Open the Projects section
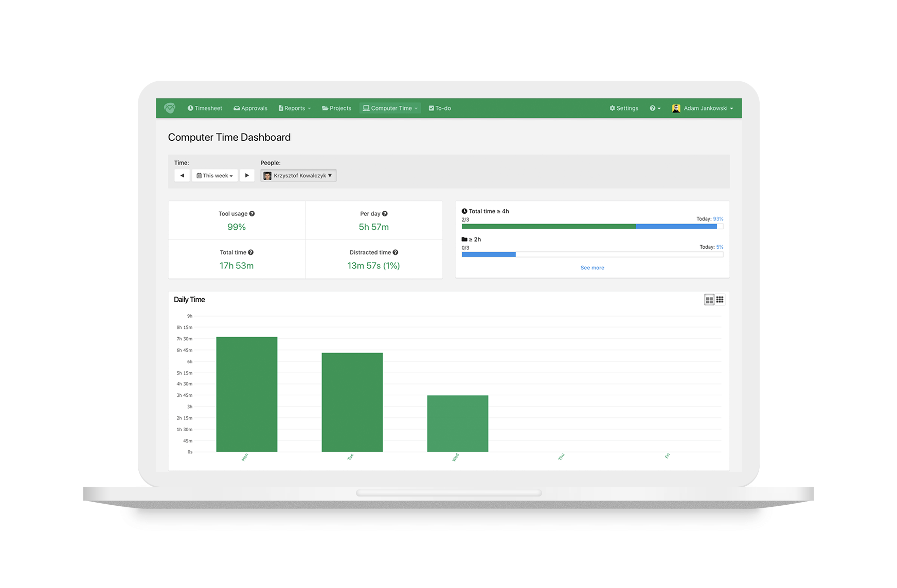This screenshot has height=588, width=897. [x=336, y=108]
